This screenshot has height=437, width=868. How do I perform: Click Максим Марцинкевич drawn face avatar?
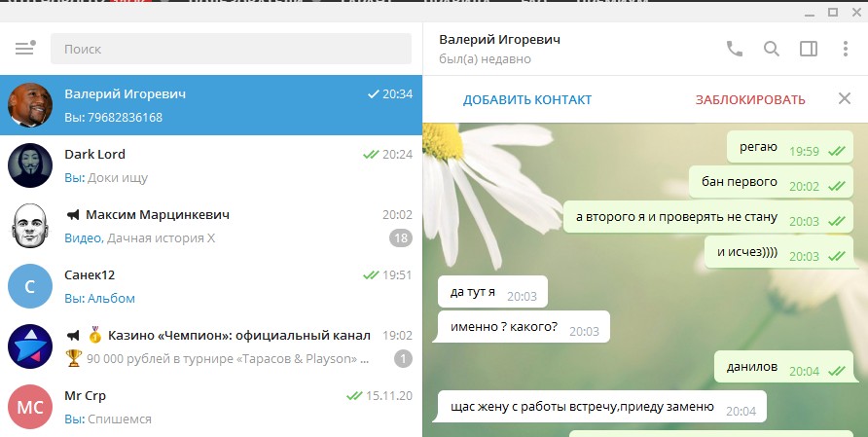[30, 226]
